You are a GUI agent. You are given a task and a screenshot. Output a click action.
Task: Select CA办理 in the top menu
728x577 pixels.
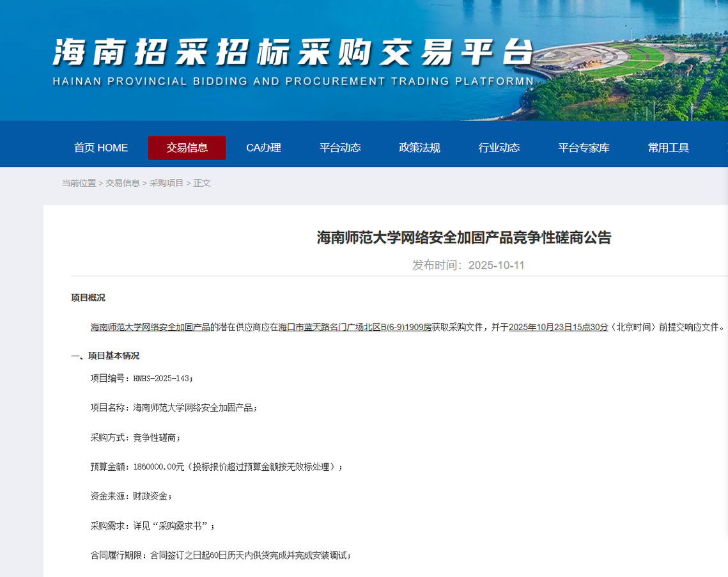tap(263, 148)
